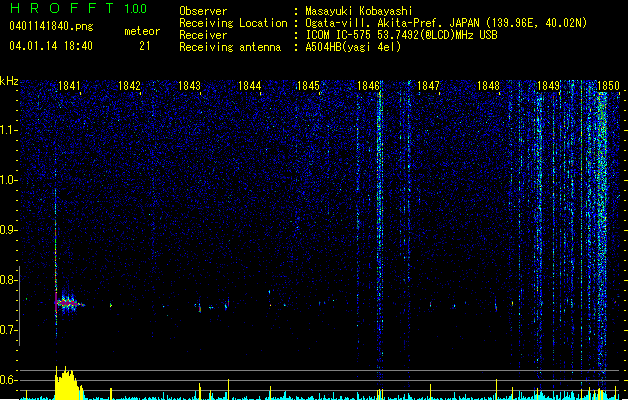
Task: Click the 'Receiver' field label
Action: [203, 35]
